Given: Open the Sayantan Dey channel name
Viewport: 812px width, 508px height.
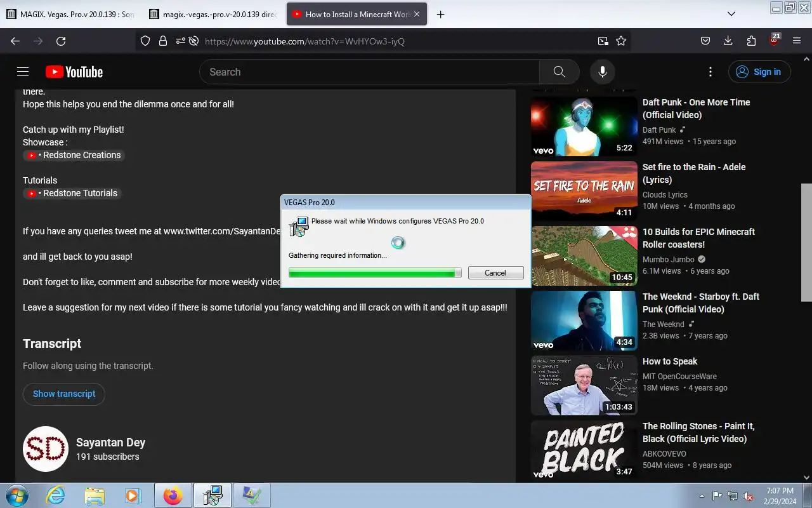Looking at the screenshot, I should [110, 443].
